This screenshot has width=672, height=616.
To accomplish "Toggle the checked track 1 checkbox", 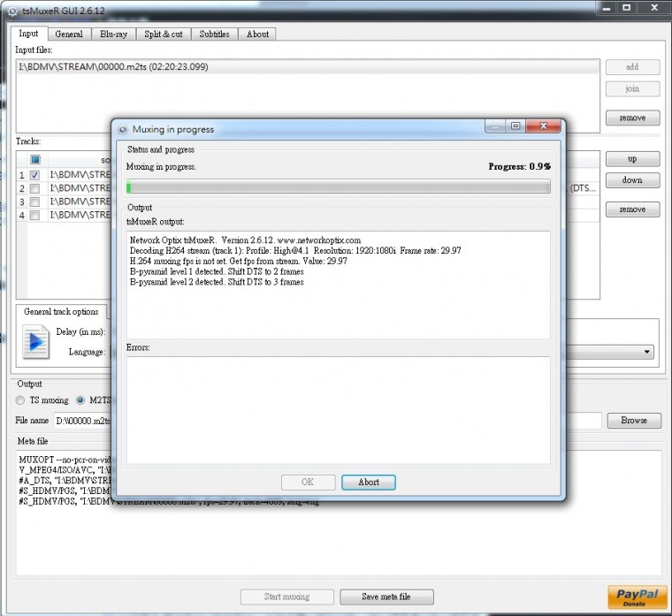I will [x=34, y=175].
